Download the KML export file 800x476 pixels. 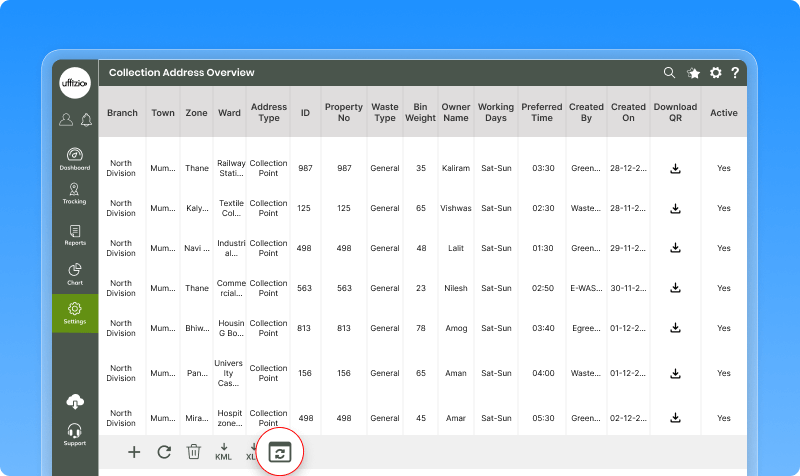coord(223,452)
